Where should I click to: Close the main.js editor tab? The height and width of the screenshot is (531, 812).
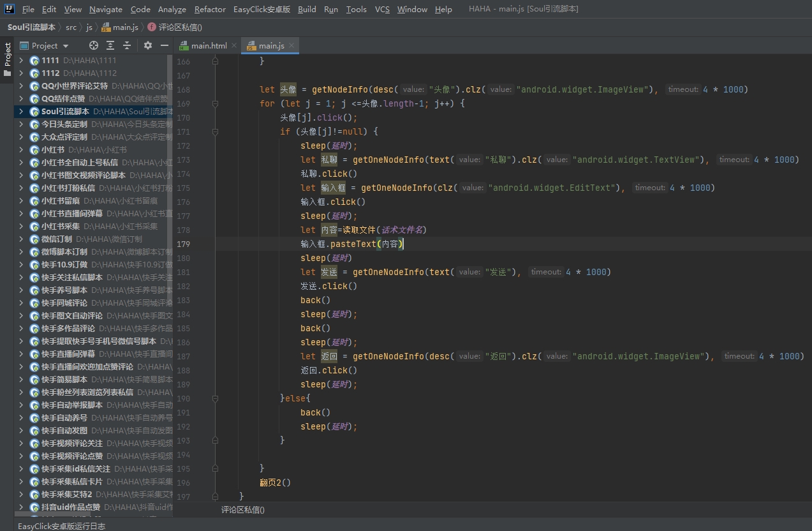pos(292,45)
